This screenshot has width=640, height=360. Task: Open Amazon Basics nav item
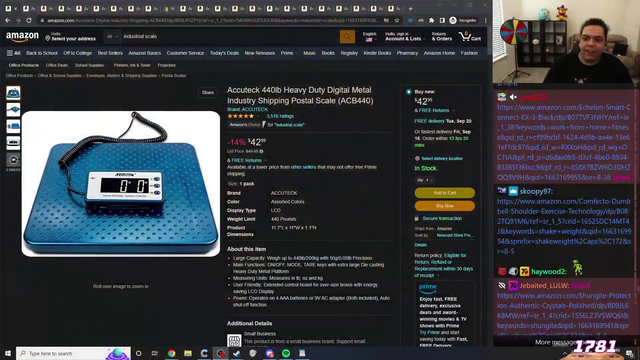(144, 53)
